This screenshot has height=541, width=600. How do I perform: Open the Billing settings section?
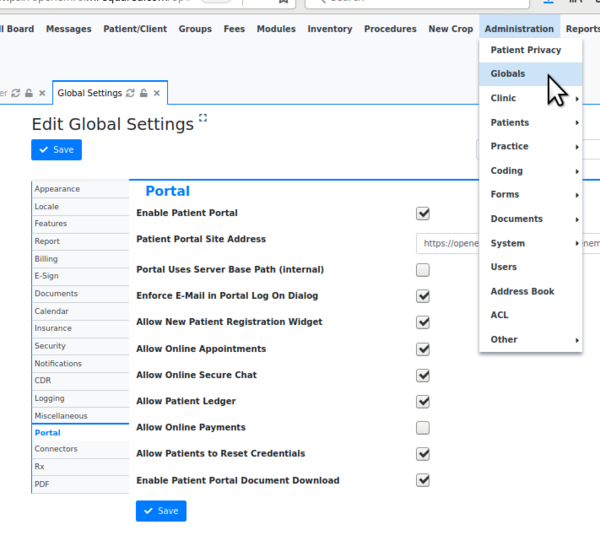tap(80, 259)
